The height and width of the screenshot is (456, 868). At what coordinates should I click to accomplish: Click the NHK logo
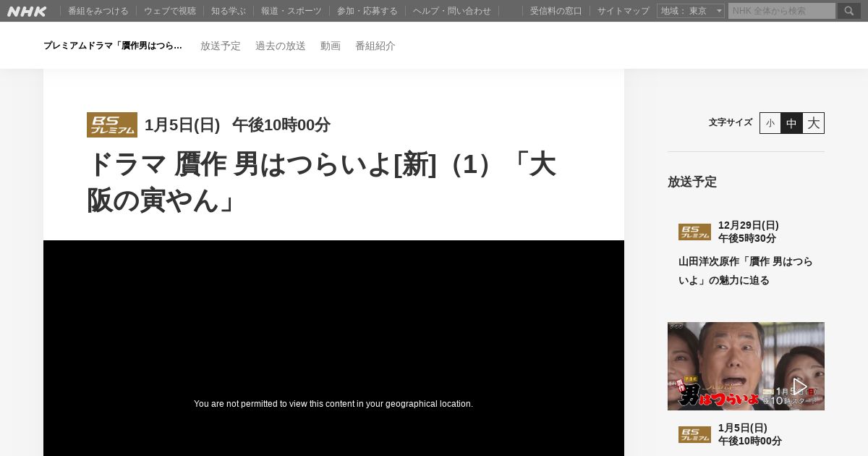[27, 11]
